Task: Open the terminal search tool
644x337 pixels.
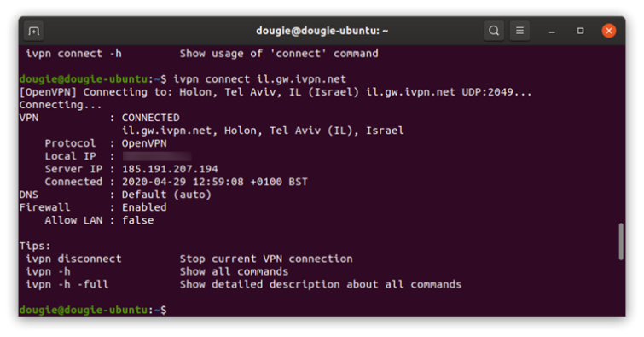Action: (x=494, y=31)
